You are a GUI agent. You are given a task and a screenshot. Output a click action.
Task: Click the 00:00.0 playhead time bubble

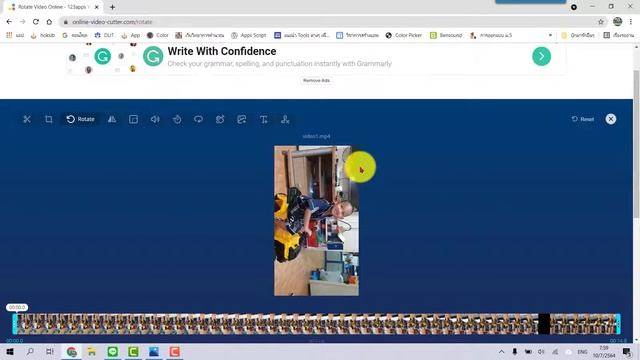(17, 307)
